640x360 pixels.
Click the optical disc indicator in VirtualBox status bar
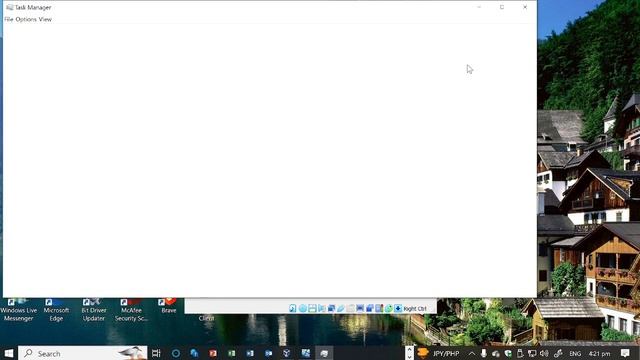[x=302, y=308]
